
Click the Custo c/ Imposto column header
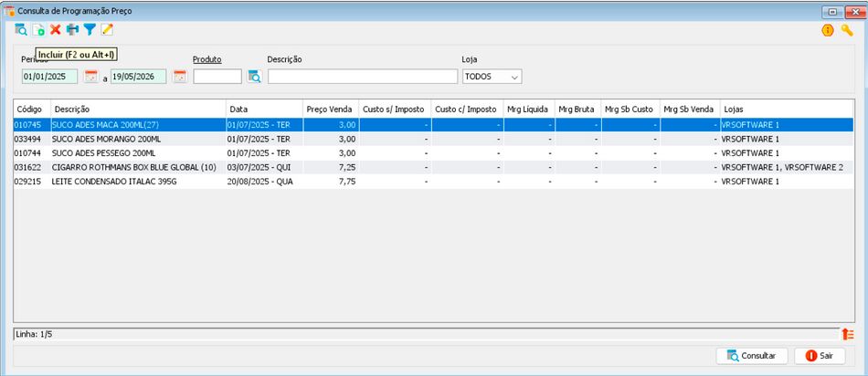coord(467,110)
